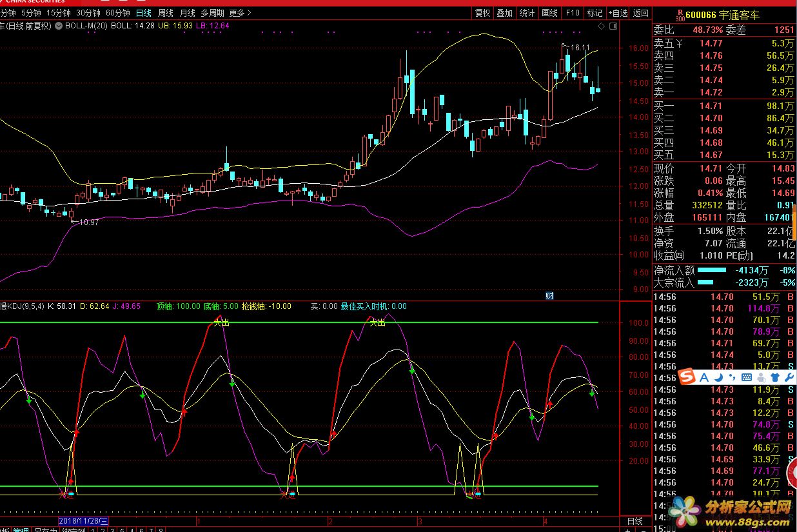Click the 委比 value 48.73%
This screenshot has width=797, height=532.
(708, 30)
